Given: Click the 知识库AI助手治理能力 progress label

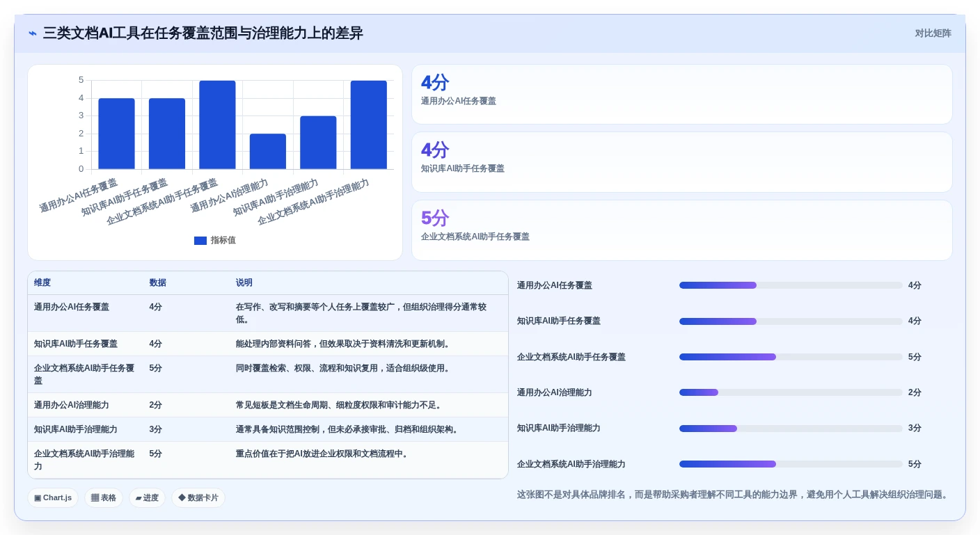Looking at the screenshot, I should (559, 428).
